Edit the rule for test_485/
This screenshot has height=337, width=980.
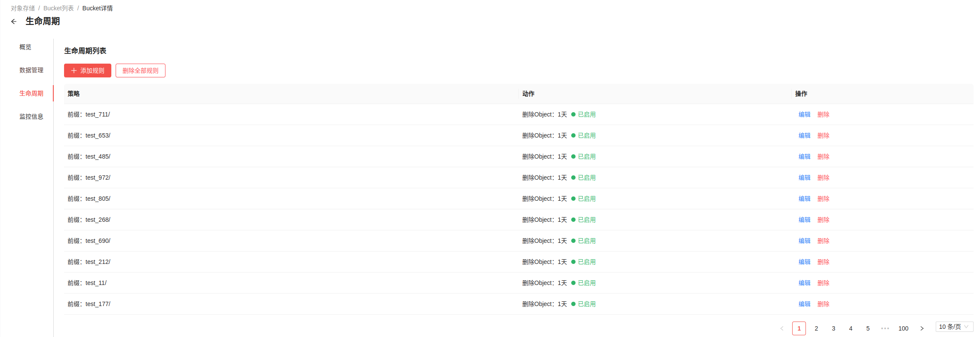805,156
